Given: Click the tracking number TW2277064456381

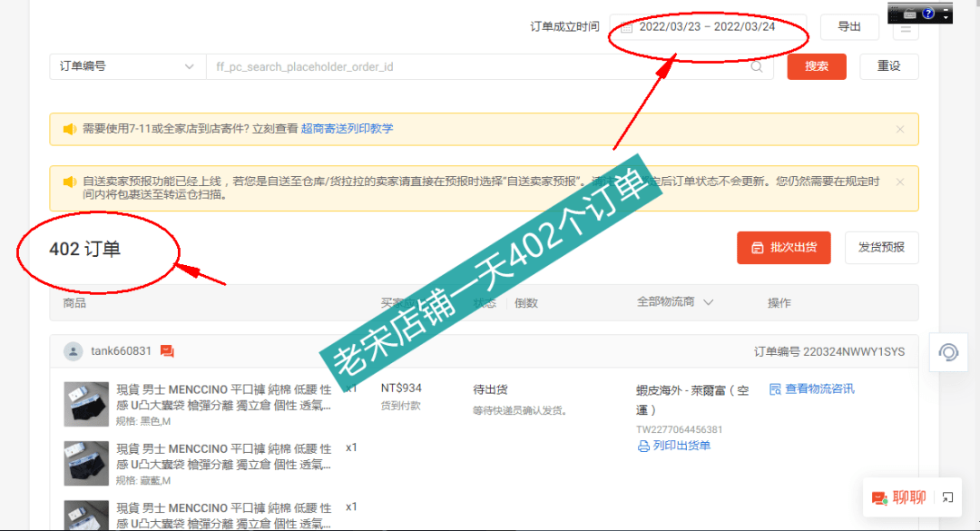Looking at the screenshot, I should 680,429.
